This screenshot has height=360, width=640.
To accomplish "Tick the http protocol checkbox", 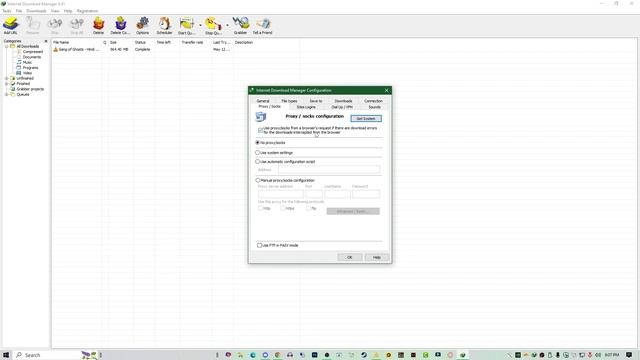I will (260, 208).
